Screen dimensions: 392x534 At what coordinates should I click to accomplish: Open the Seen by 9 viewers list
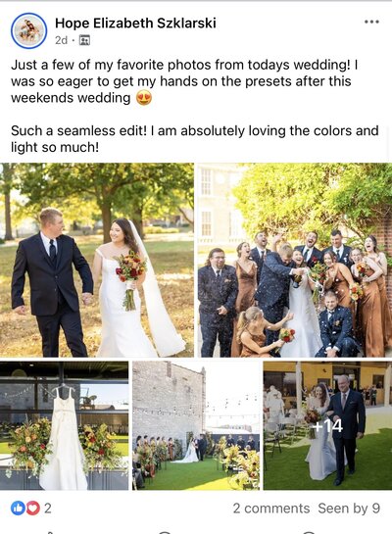pos(349,509)
